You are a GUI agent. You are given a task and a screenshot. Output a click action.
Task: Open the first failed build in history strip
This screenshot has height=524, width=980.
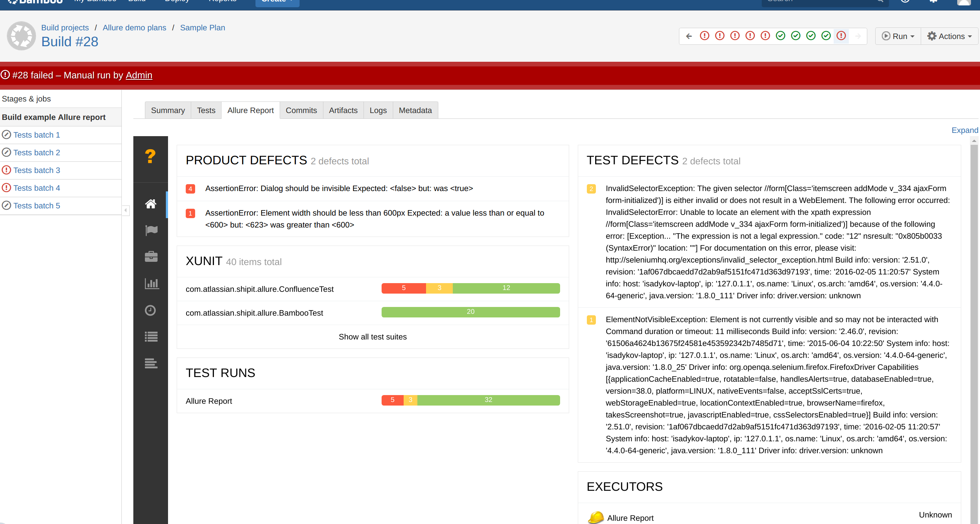pos(705,36)
